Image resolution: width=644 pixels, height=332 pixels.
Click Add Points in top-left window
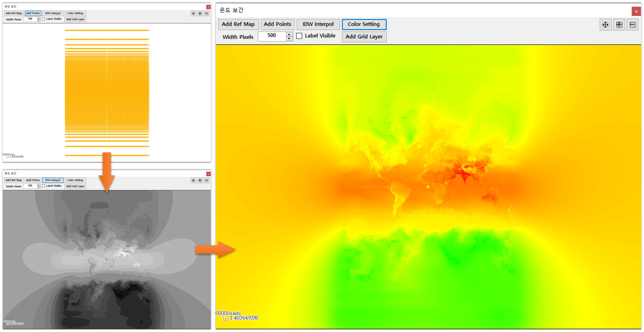tap(33, 13)
